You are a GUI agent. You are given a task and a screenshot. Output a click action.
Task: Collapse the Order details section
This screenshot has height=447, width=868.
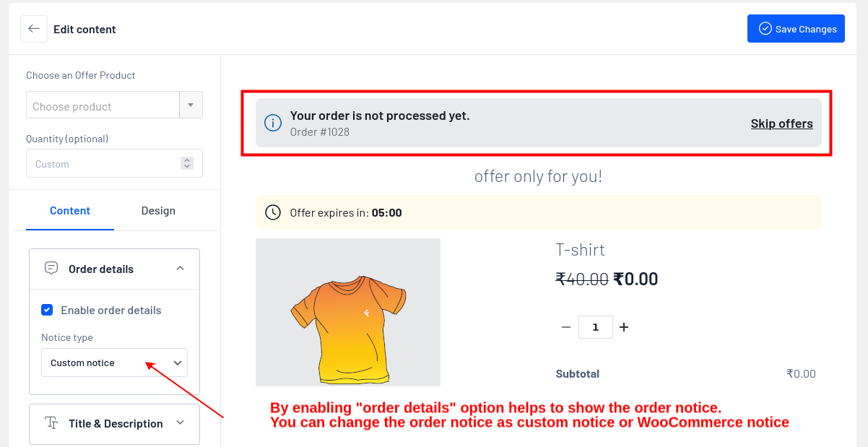tap(180, 269)
